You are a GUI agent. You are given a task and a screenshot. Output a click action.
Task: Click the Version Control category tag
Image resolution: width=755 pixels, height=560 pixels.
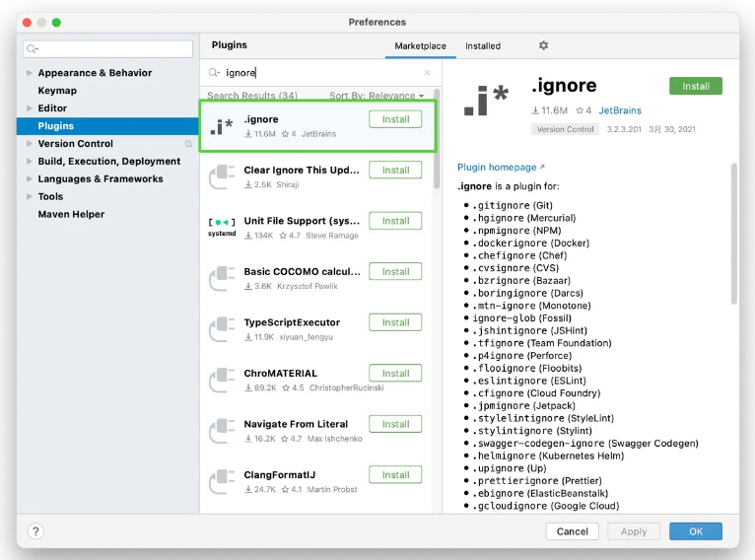click(565, 129)
